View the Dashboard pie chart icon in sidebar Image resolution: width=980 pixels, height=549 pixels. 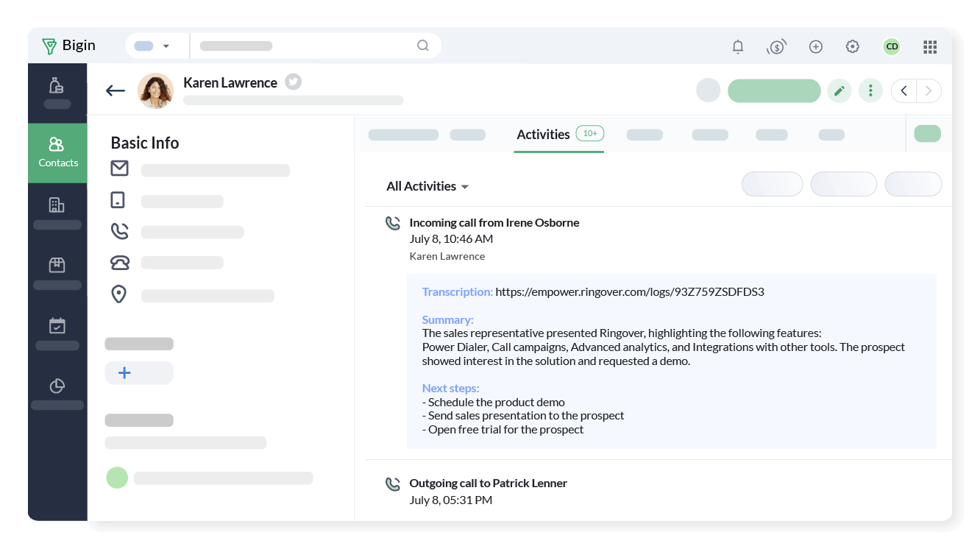click(57, 386)
